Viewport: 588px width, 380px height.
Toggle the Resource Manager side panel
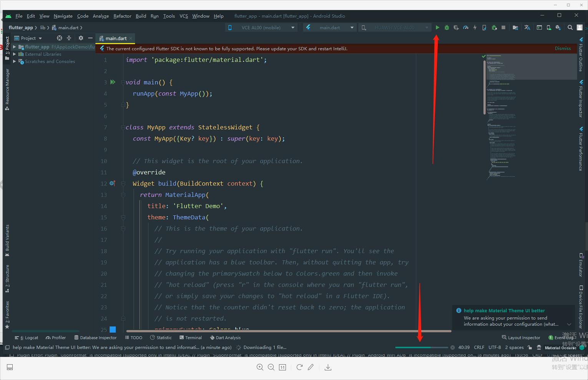[7, 90]
